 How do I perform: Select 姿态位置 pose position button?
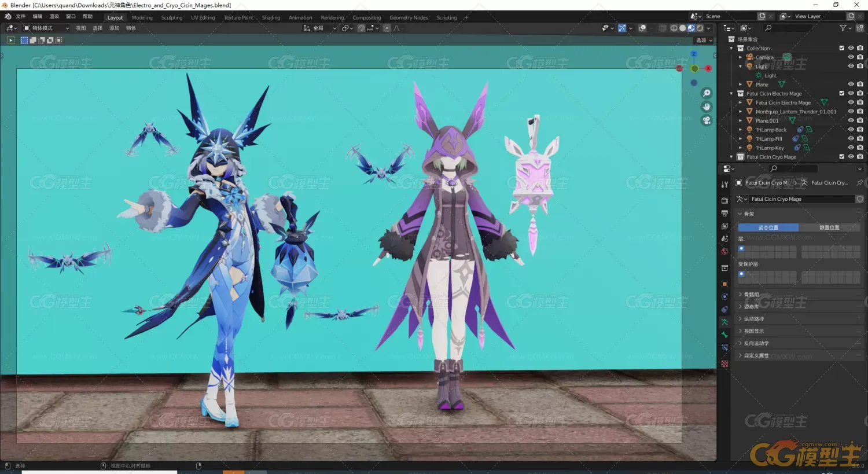[768, 227]
